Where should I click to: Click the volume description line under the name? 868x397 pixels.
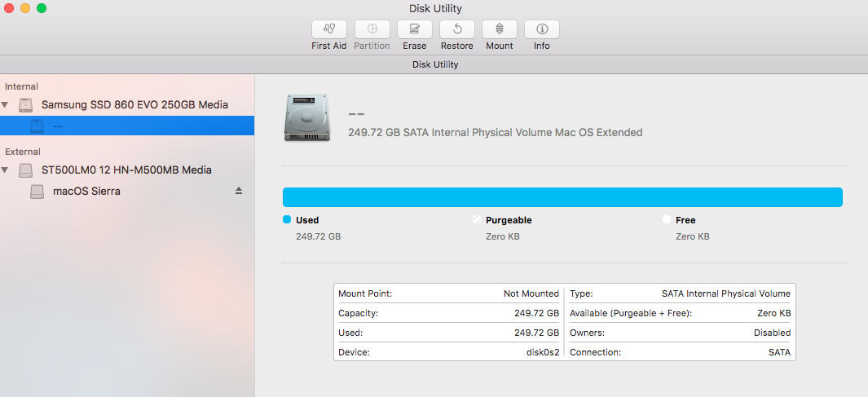coord(495,133)
